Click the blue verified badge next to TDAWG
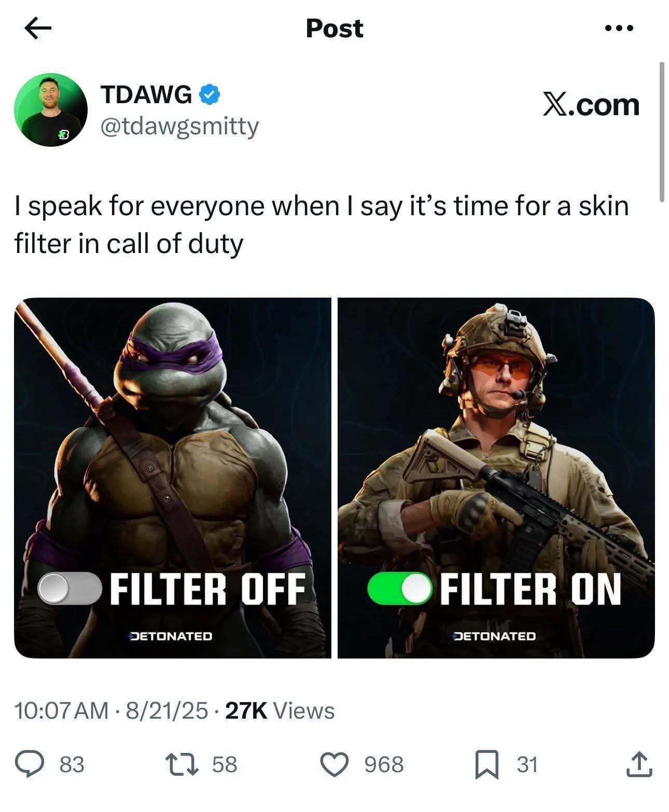The width and height of the screenshot is (669, 812). click(210, 95)
